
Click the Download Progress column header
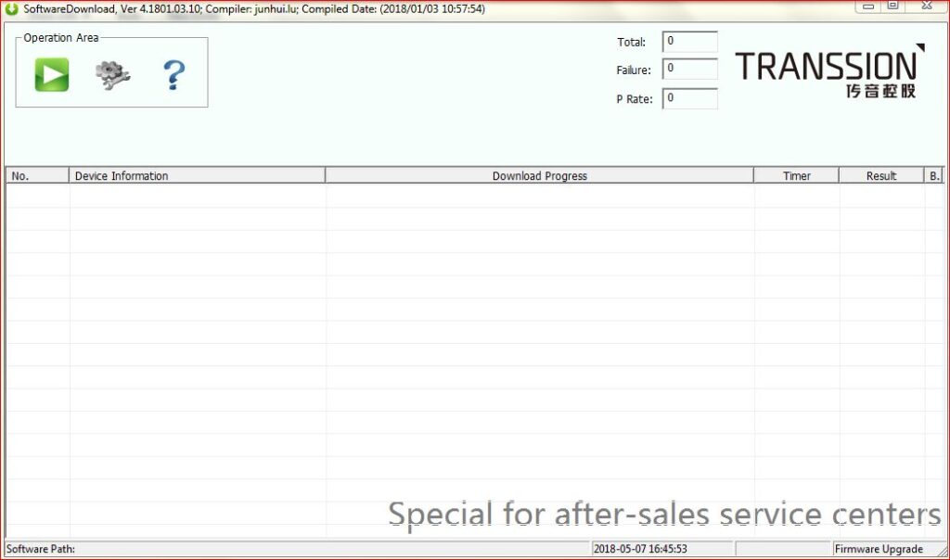pyautogui.click(x=539, y=175)
